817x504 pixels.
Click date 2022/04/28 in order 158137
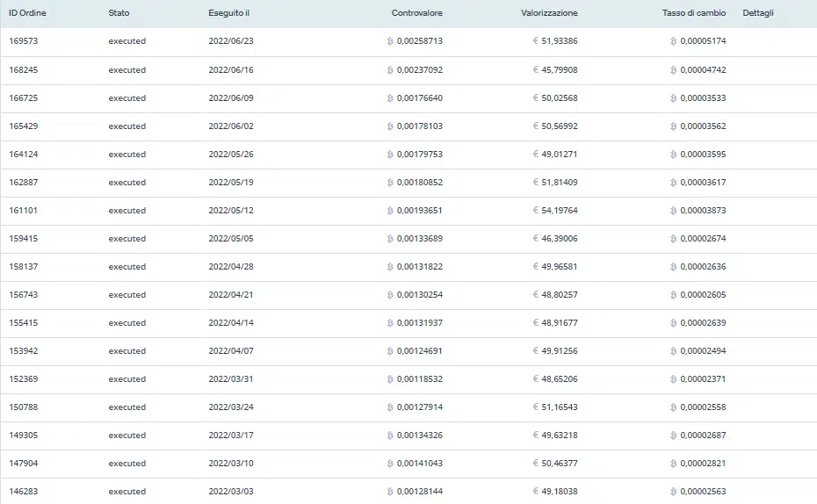coord(231,267)
